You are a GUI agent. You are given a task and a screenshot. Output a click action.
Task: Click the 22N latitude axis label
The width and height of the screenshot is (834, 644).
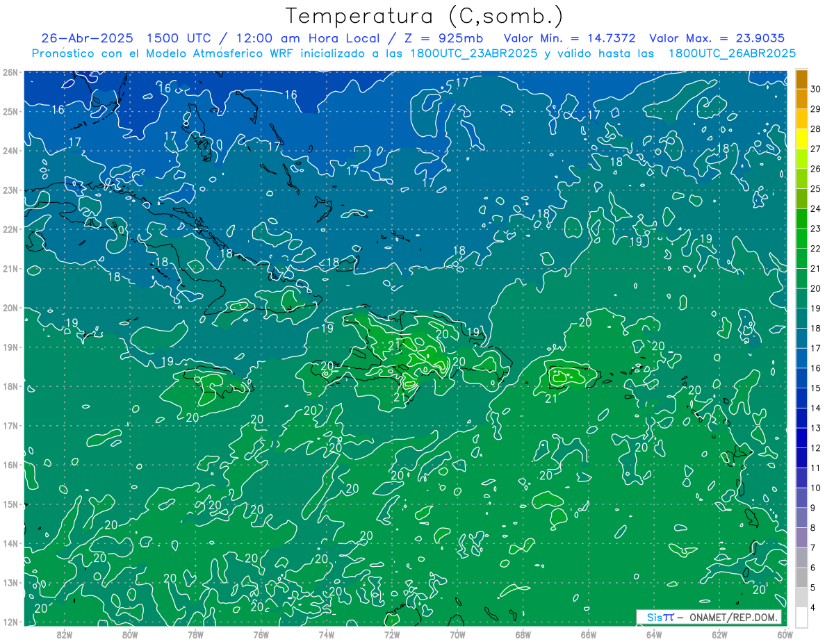(10, 229)
